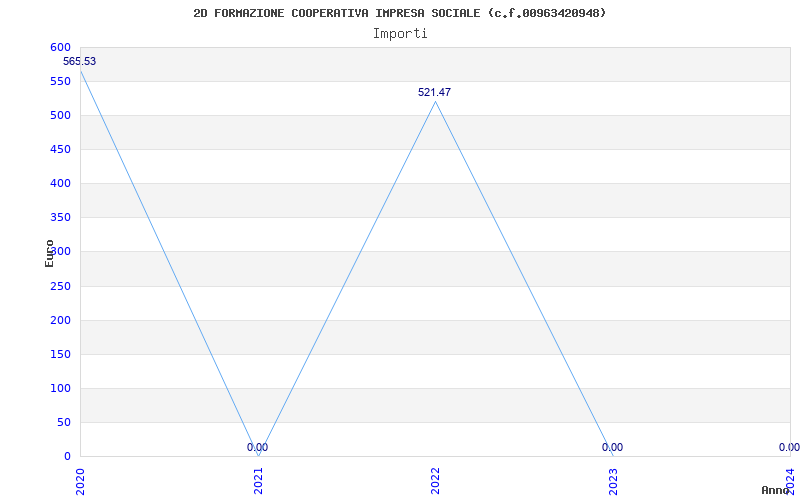Click the 565.53 data label
800x500 pixels.
[80, 62]
